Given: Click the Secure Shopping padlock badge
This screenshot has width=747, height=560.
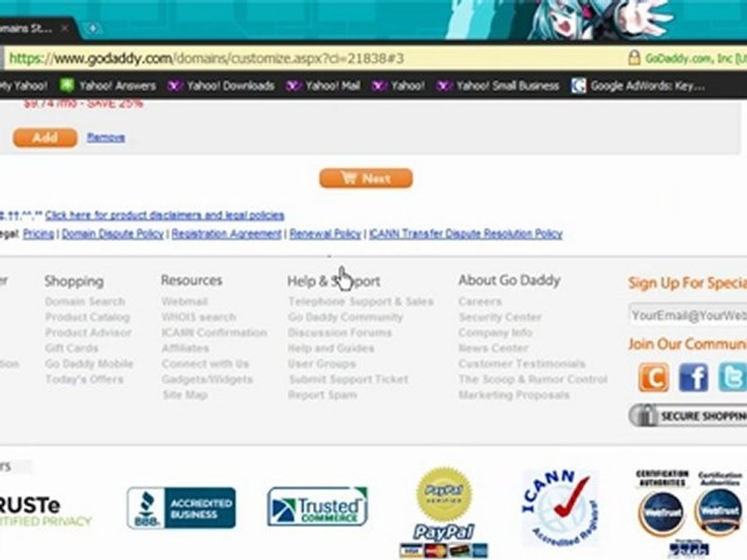Looking at the screenshot, I should pyautogui.click(x=688, y=415).
